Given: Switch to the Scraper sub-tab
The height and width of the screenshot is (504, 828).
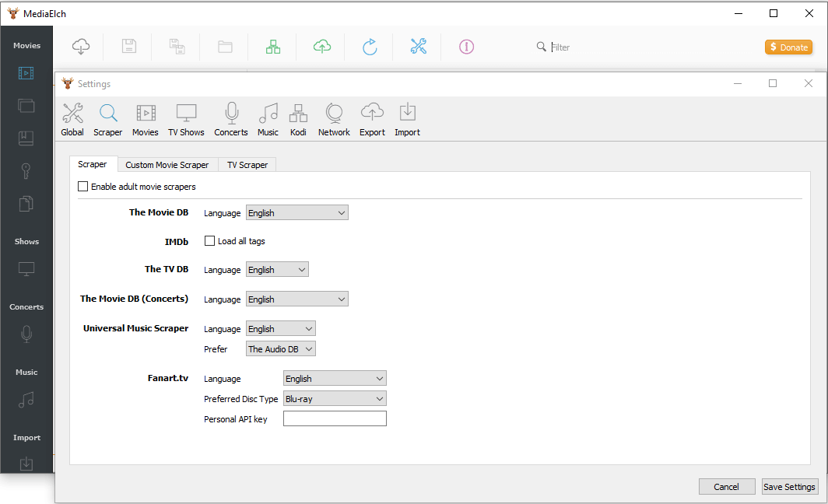Looking at the screenshot, I should coord(93,164).
